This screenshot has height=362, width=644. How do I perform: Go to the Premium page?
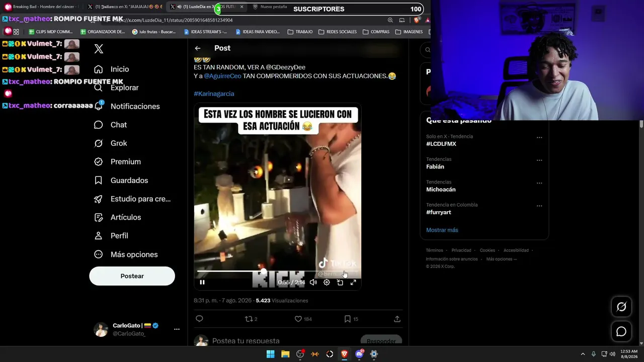tap(117, 162)
